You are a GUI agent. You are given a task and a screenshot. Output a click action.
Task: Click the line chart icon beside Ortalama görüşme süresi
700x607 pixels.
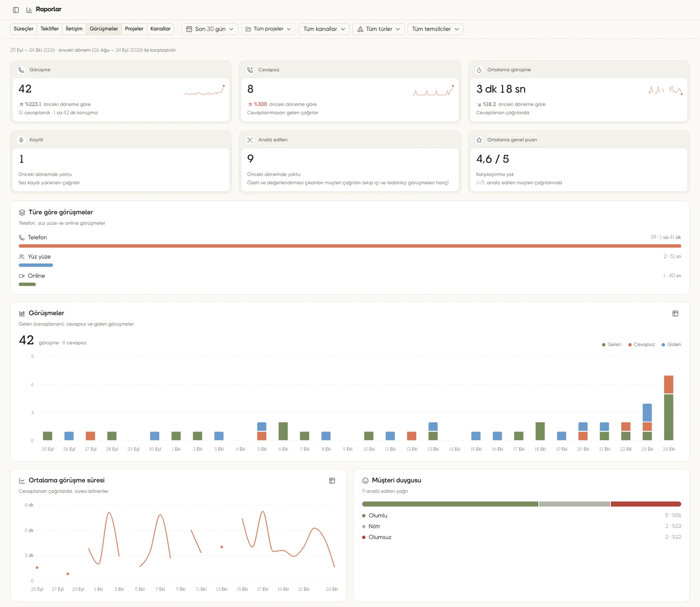(x=22, y=481)
